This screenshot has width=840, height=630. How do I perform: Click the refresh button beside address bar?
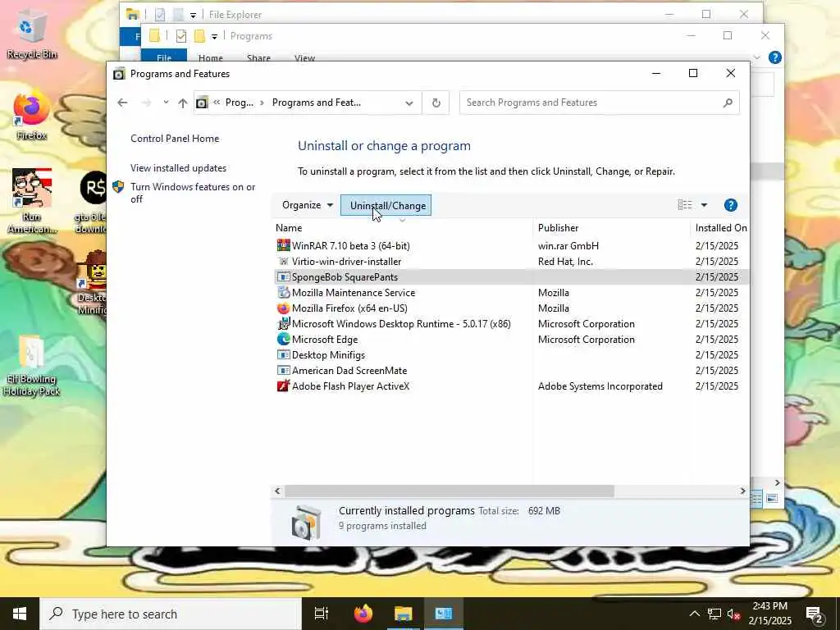point(436,103)
